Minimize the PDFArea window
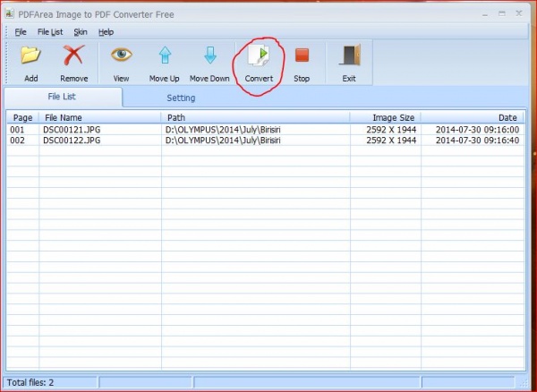 485,14
